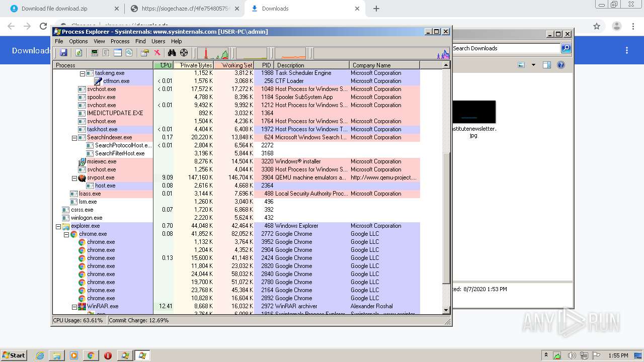This screenshot has width=644, height=362.
Task: Open the Chrome profile avatar icon
Action: 617,26
